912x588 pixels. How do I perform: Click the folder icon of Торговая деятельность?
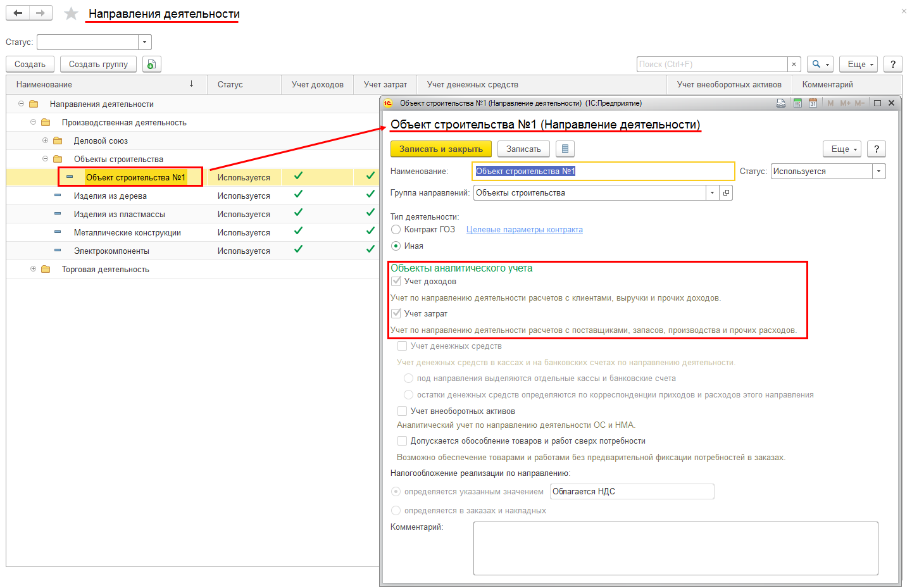pos(46,269)
